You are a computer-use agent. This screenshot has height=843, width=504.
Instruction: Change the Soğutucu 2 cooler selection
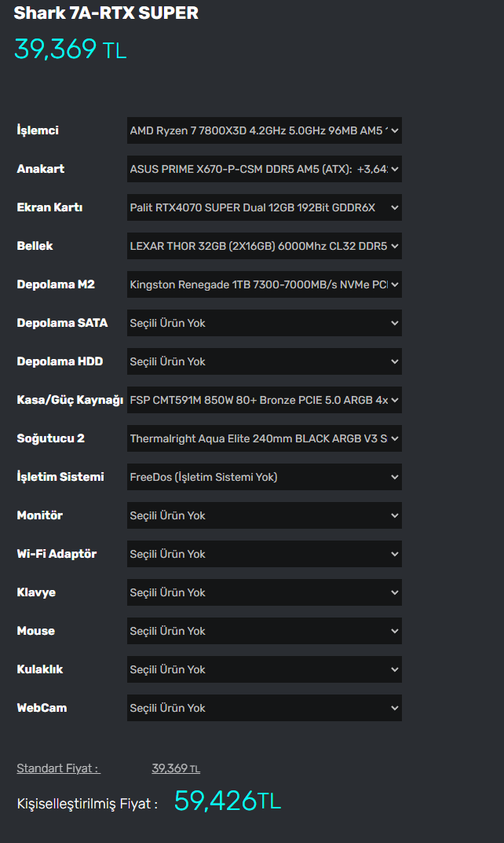(264, 438)
